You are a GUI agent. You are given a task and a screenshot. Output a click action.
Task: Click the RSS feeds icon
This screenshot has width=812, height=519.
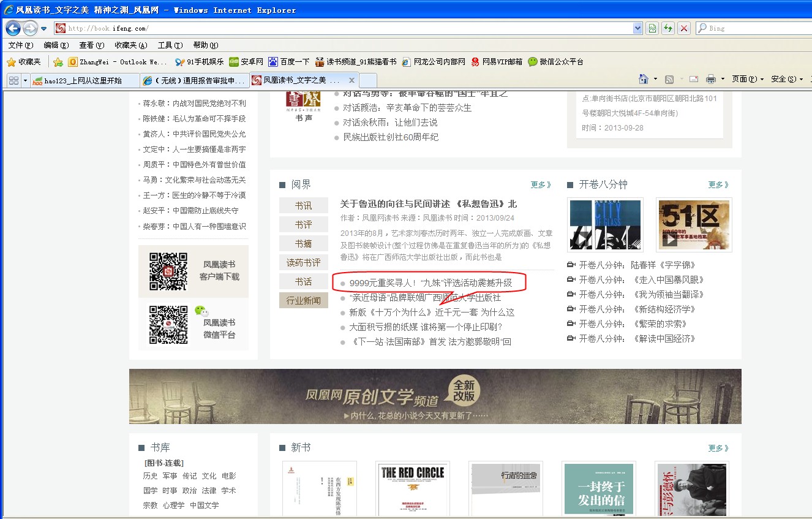[669, 79]
